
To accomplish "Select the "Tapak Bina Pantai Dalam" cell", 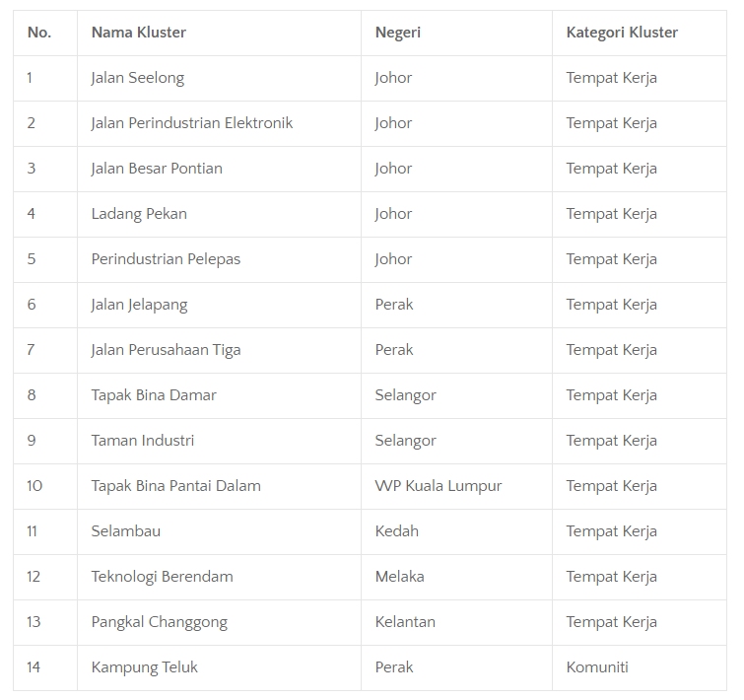I will [x=175, y=486].
